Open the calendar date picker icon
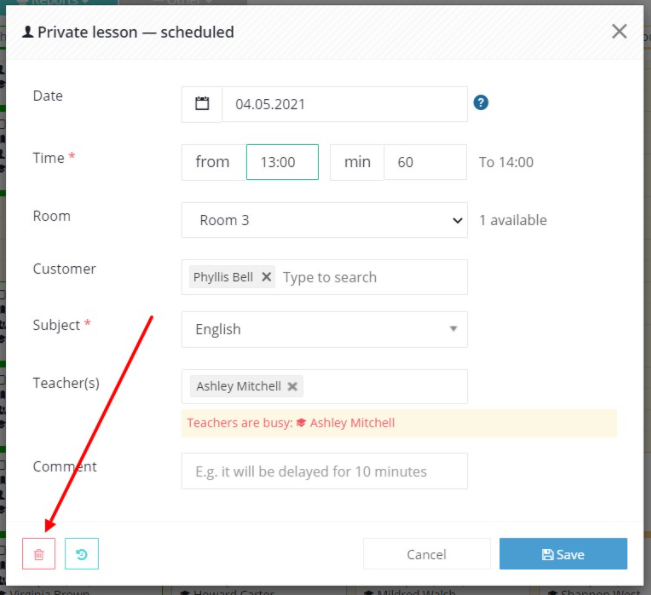The height and width of the screenshot is (595, 651). coord(202,104)
